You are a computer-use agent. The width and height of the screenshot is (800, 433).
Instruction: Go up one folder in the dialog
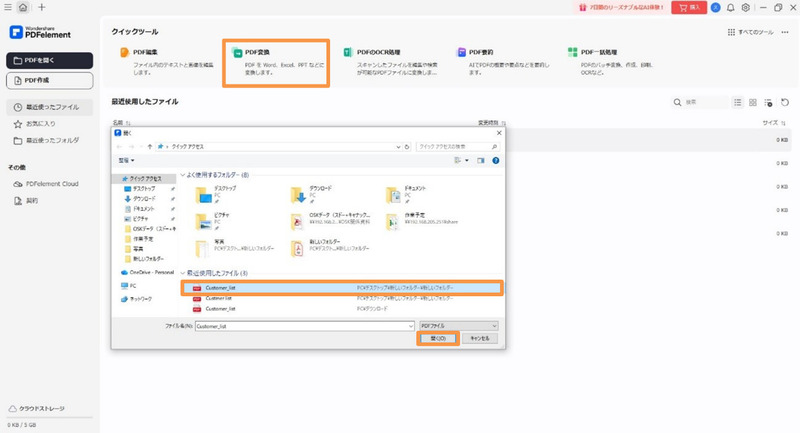(149, 147)
